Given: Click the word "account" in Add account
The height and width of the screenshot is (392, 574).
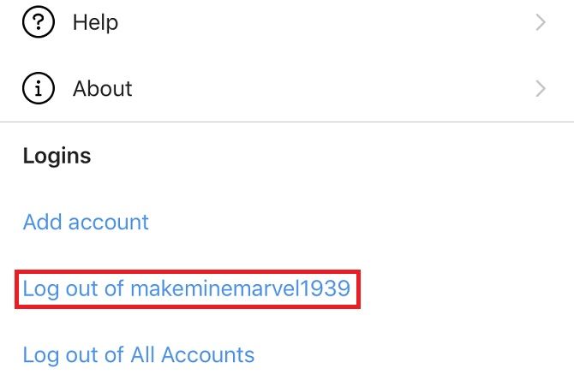Looking at the screenshot, I should tap(109, 222).
